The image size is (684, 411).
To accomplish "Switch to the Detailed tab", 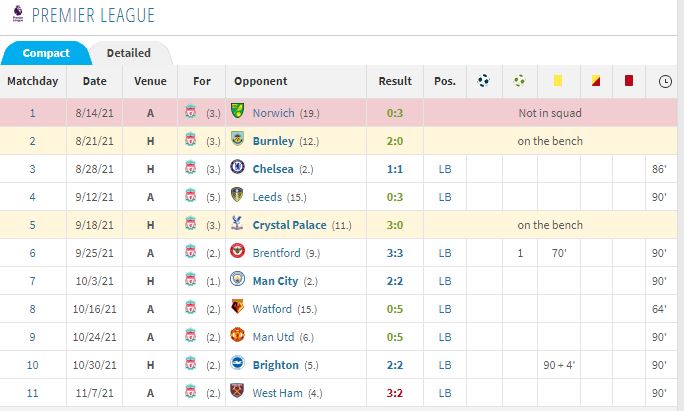I will click(129, 53).
